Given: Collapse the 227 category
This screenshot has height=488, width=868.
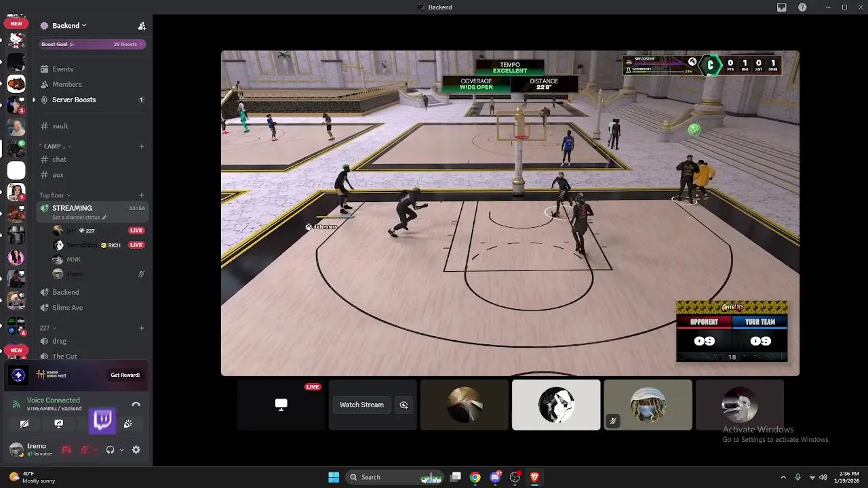Looking at the screenshot, I should point(47,328).
